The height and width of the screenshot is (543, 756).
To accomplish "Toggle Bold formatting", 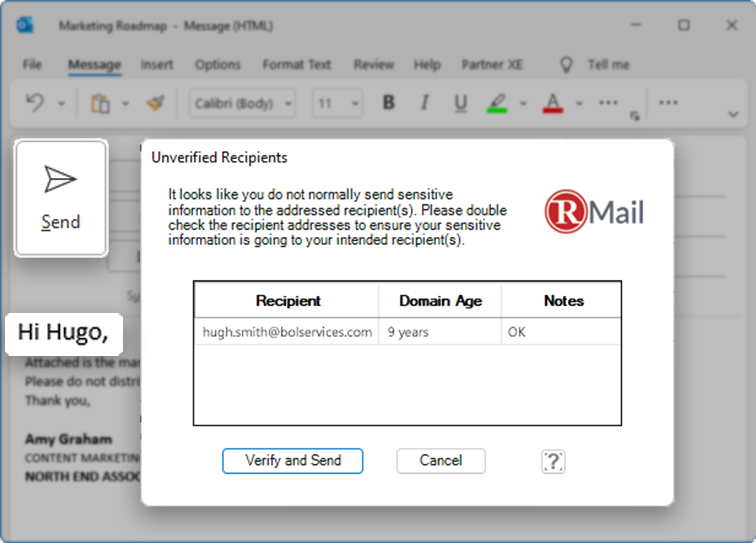I will click(389, 103).
